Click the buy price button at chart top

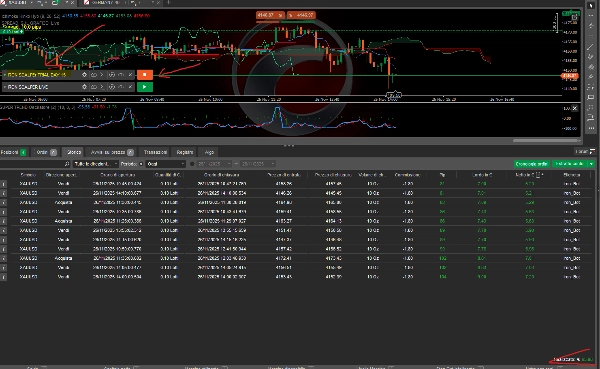pyautogui.click(x=301, y=15)
